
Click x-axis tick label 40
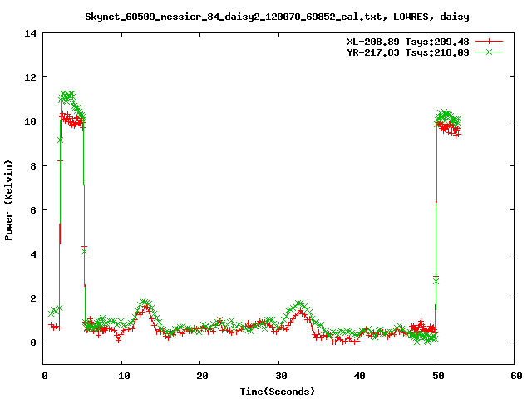coord(359,376)
